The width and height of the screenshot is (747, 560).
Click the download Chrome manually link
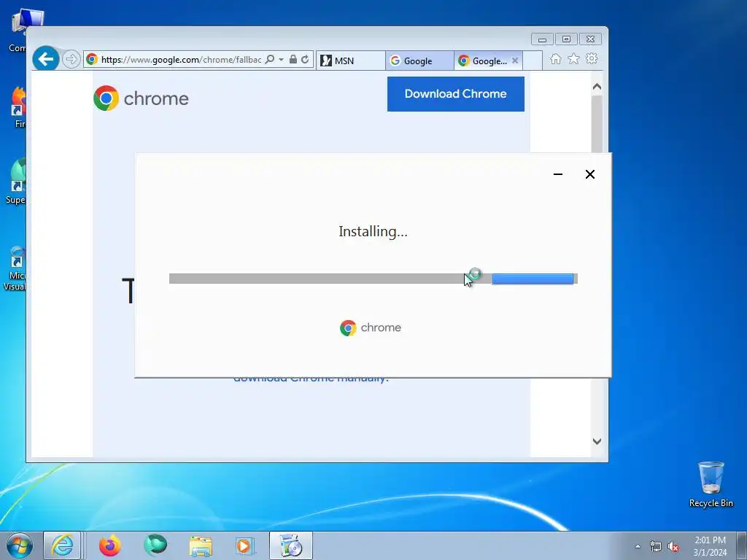tap(311, 381)
